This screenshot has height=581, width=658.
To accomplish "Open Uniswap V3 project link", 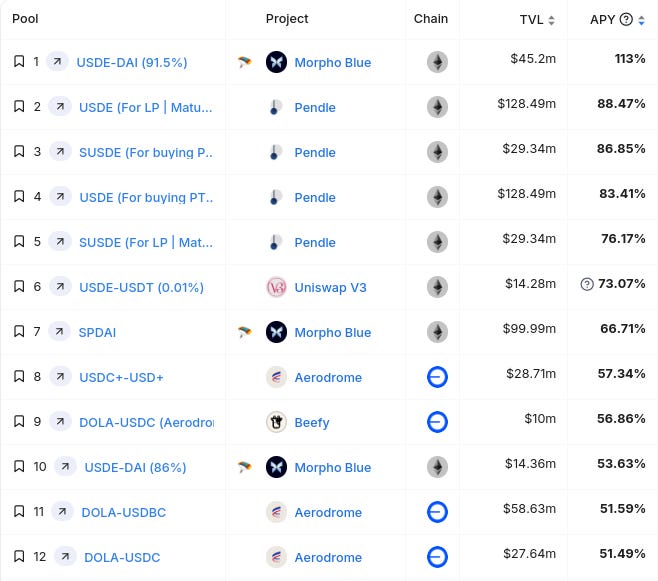I will (x=330, y=287).
